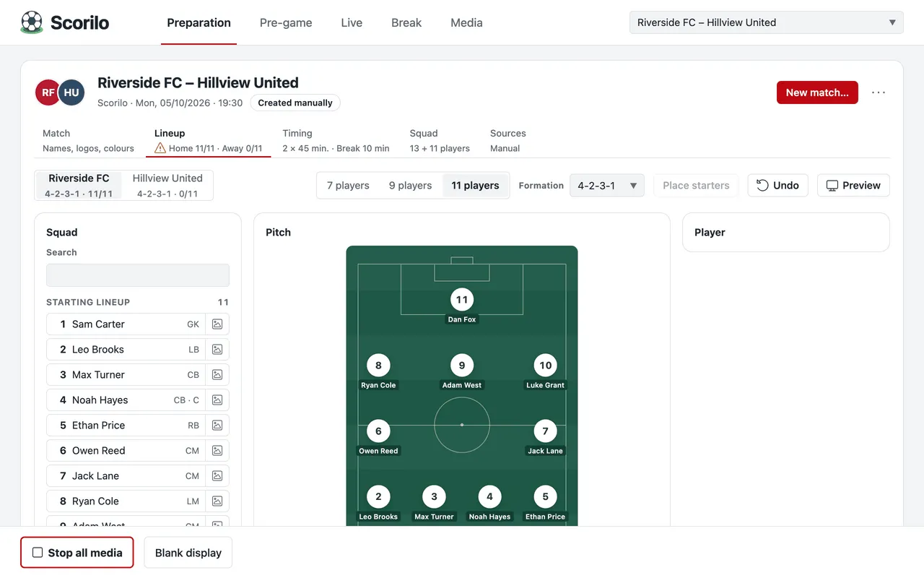
Task: Select player 10 Luke Grant on pitch
Action: 545,371
